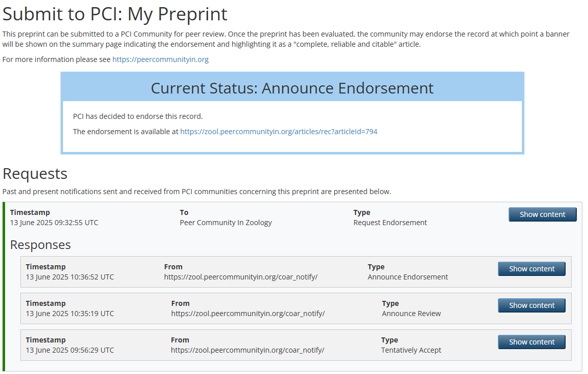Click the 10:36:52 UTC response timestamp
588x374 pixels.
[70, 277]
